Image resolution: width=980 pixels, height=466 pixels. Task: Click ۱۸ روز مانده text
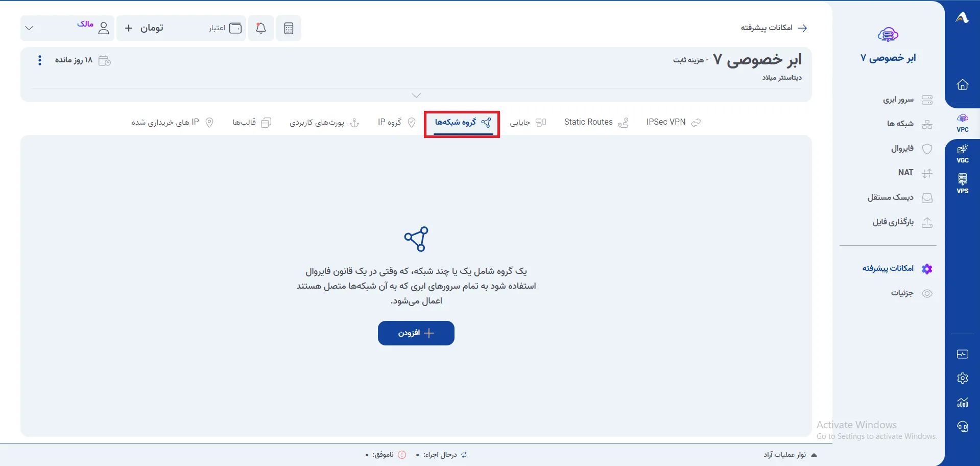[x=74, y=60]
